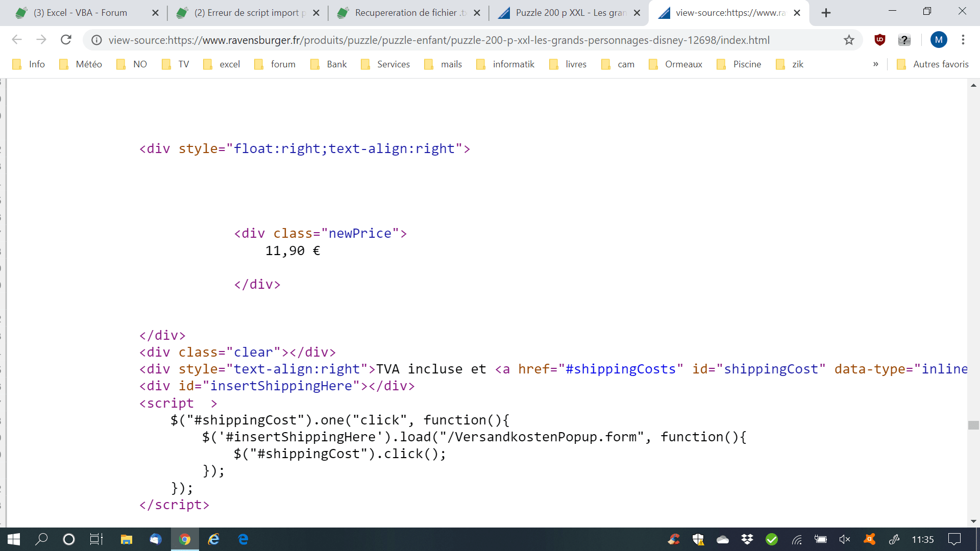Screen dimensions: 980x551
Task: Switch to Excel - VBA - Forum tab
Action: [x=80, y=13]
